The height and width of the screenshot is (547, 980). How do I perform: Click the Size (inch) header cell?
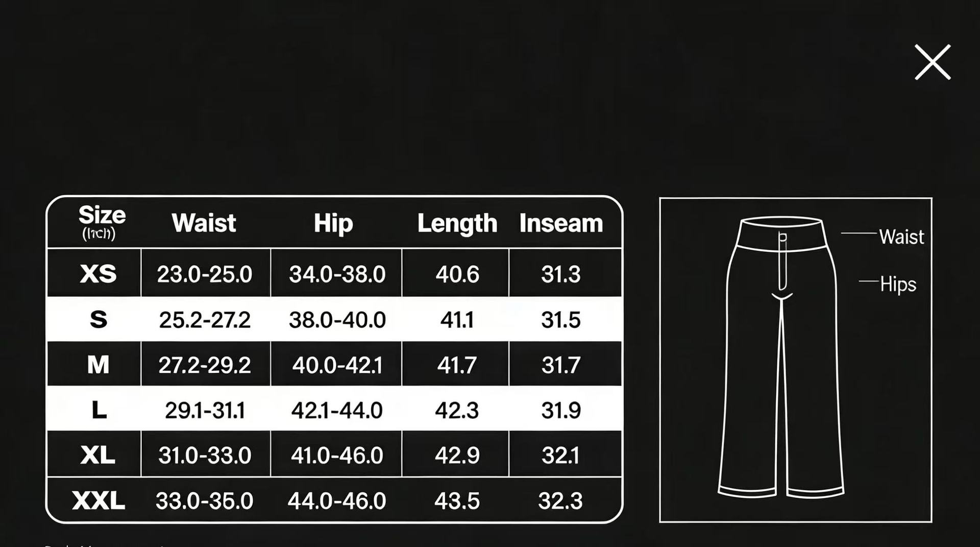(x=102, y=222)
